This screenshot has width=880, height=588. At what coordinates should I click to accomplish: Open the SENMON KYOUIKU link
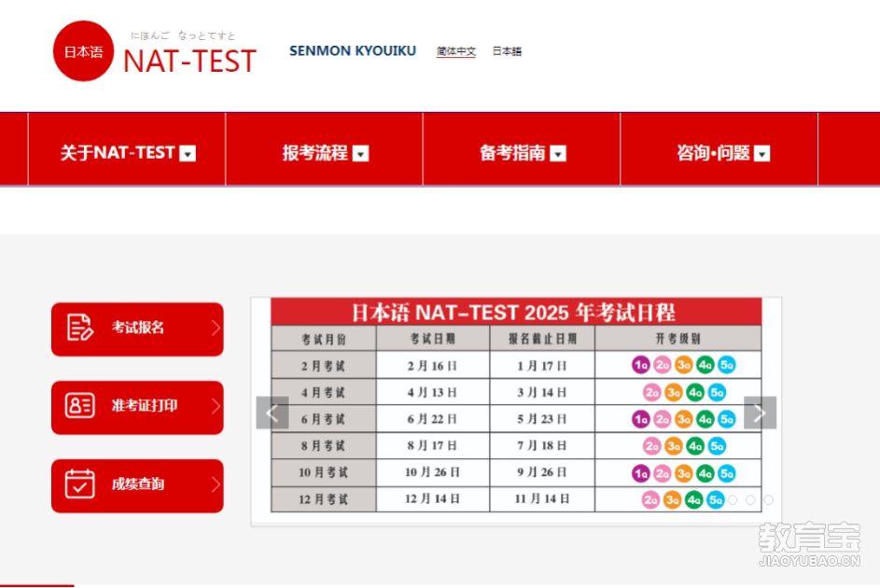pos(353,51)
